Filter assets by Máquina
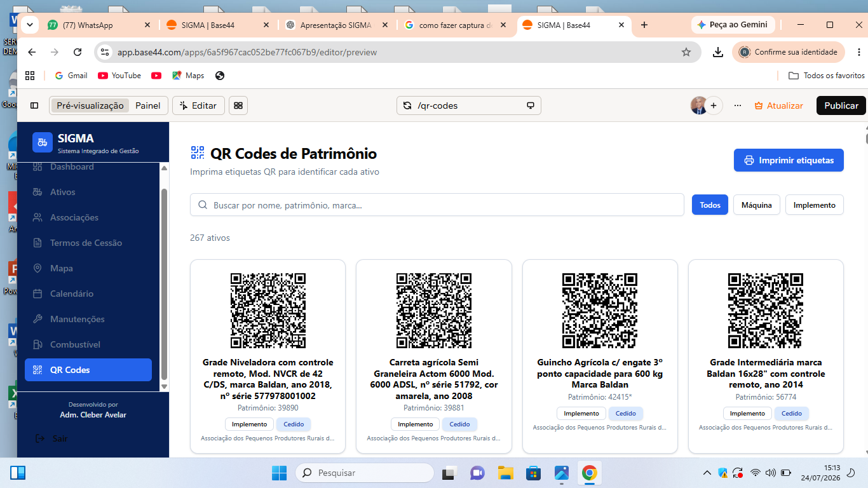The image size is (868, 488). 757,205
